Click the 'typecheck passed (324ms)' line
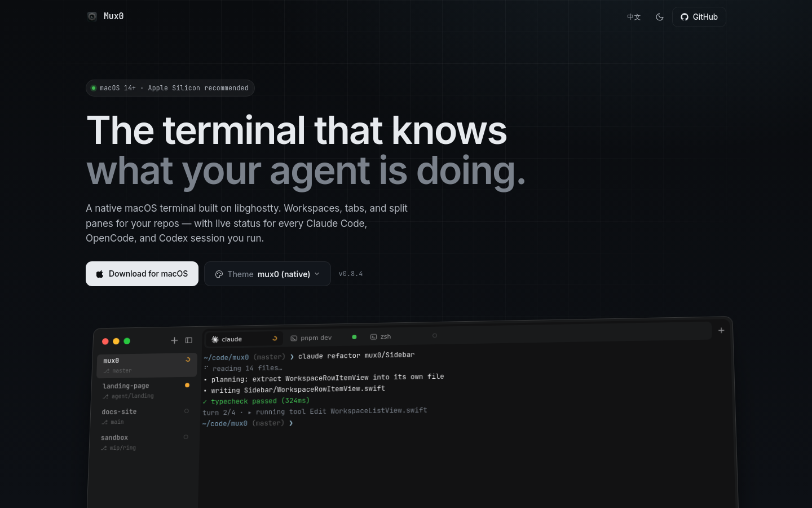Viewport: 812px width, 508px height. click(256, 401)
